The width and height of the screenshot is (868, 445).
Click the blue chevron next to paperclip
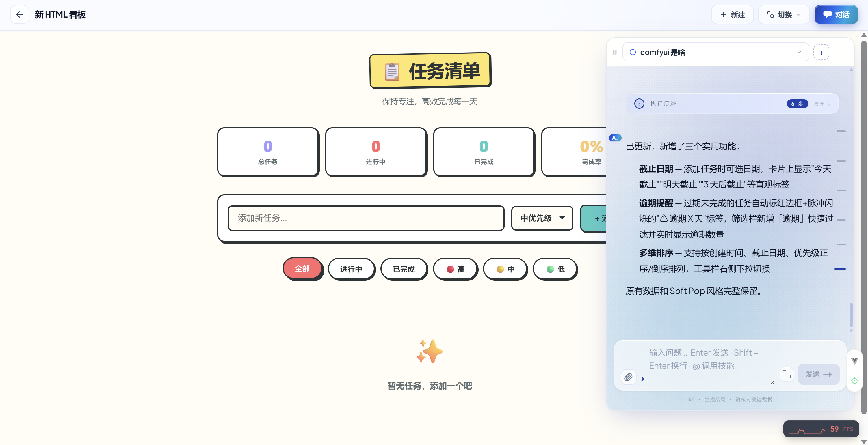tap(643, 379)
